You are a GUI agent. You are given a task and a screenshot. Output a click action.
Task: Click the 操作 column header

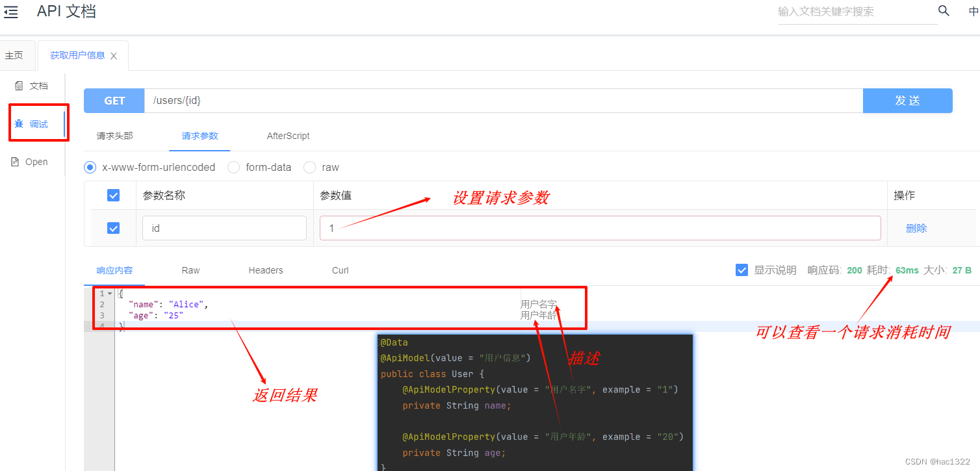tap(905, 195)
